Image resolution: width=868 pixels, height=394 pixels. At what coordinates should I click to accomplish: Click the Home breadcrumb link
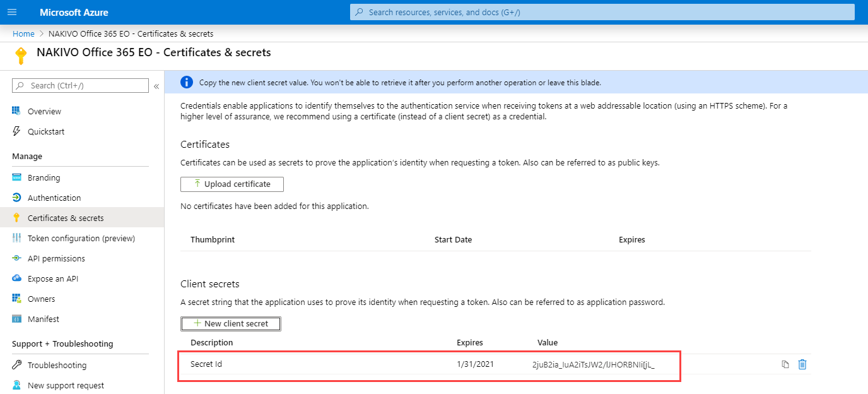pos(23,33)
